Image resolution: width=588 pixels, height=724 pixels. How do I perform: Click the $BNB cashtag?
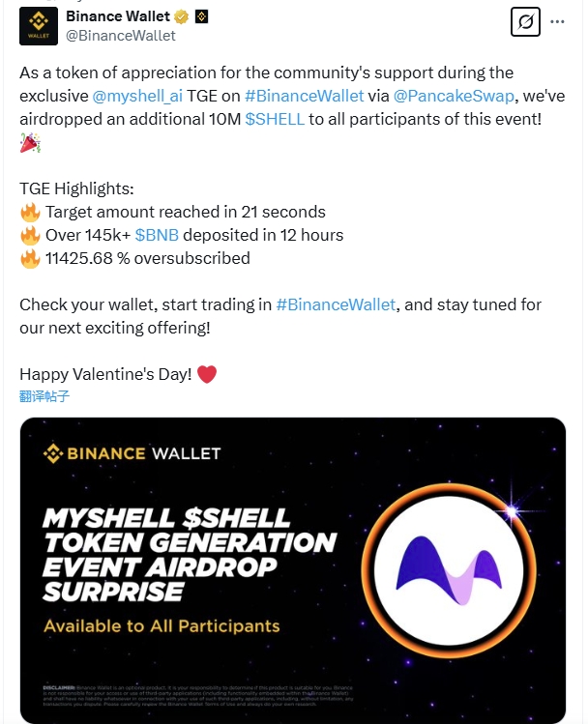pyautogui.click(x=156, y=235)
